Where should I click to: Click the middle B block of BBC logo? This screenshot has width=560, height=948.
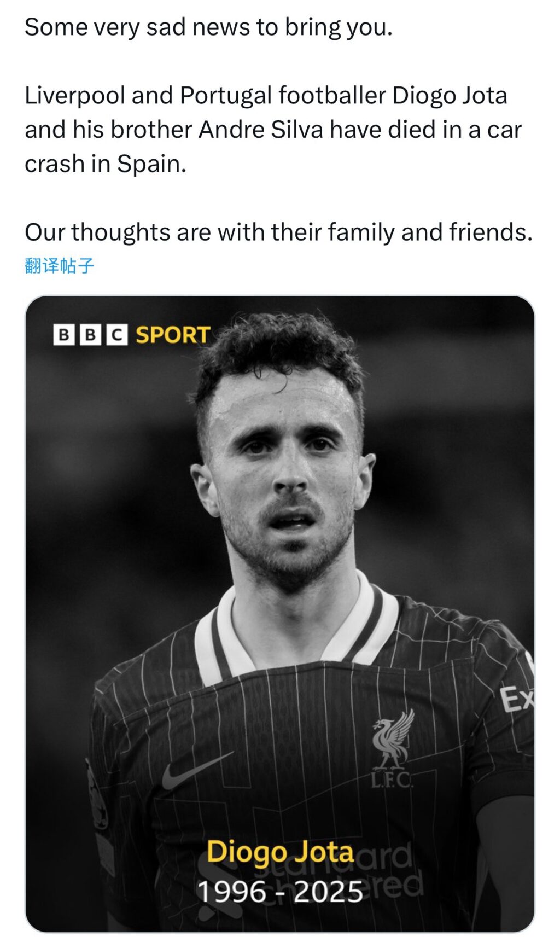[90, 335]
